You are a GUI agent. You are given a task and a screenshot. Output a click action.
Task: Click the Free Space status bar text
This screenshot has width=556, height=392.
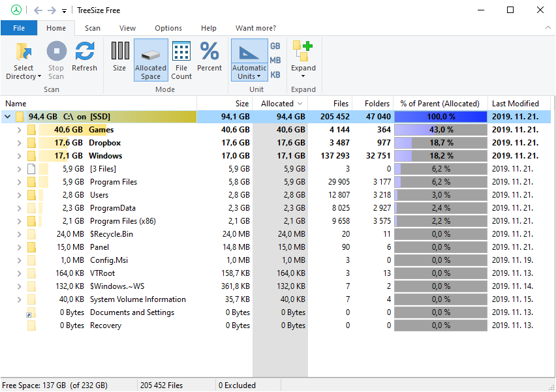55,385
